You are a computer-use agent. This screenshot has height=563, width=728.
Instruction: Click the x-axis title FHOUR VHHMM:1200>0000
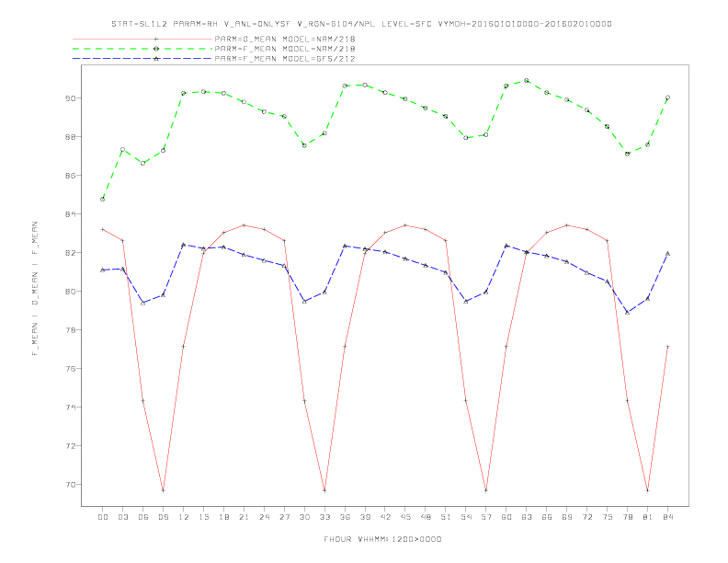click(382, 539)
